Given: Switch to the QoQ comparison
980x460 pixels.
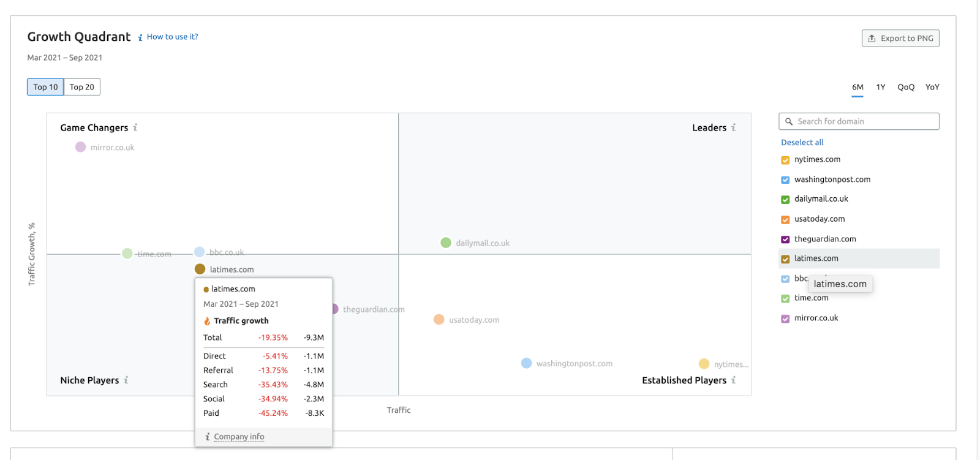Looking at the screenshot, I should click(906, 87).
